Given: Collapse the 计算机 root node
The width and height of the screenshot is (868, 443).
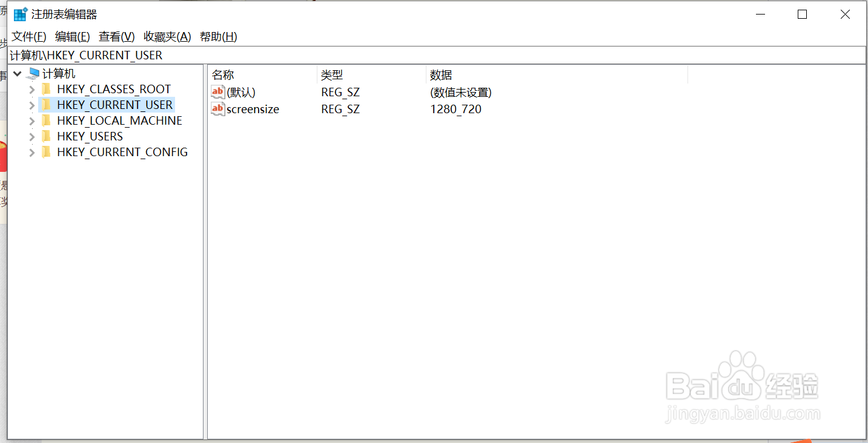Looking at the screenshot, I should [17, 74].
